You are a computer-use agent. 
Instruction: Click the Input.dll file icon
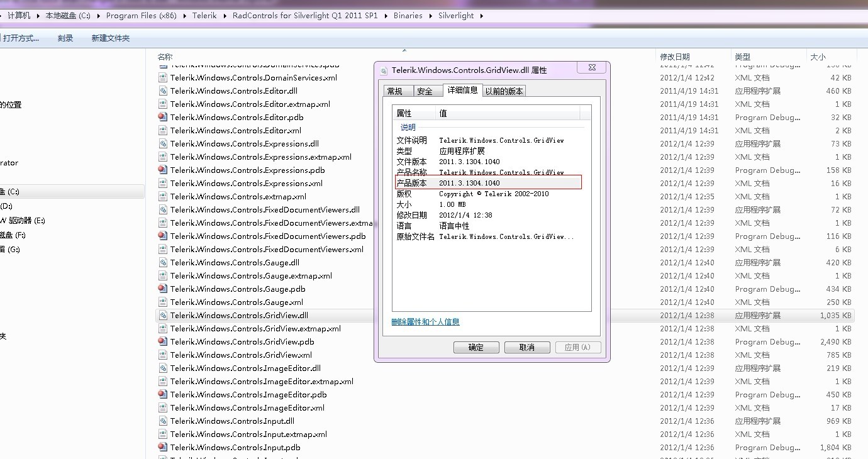(163, 421)
